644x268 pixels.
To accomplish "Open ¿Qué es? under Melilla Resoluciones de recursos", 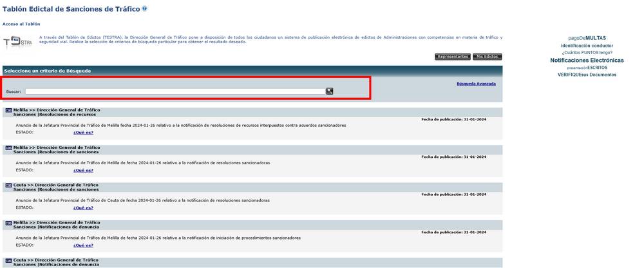I will pos(83,132).
